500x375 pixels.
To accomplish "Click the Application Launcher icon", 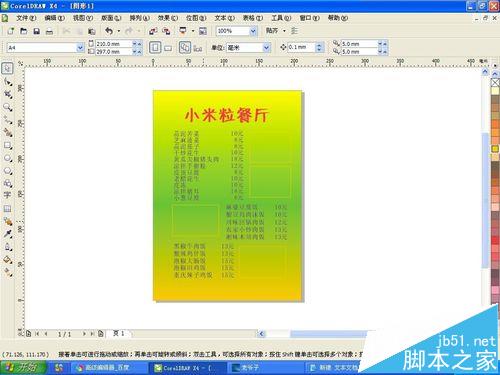I will pyautogui.click(x=183, y=31).
